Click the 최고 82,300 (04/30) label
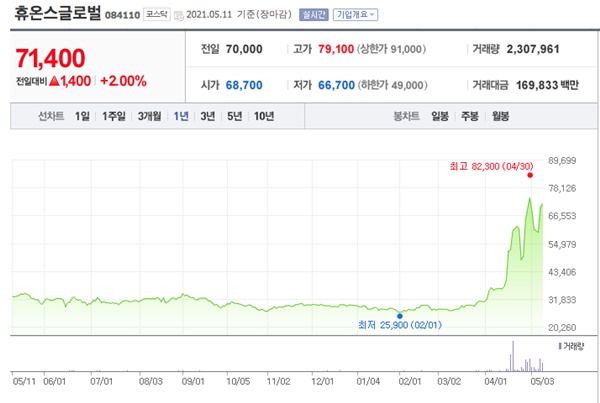Image resolution: width=600 pixels, height=403 pixels. [x=491, y=166]
